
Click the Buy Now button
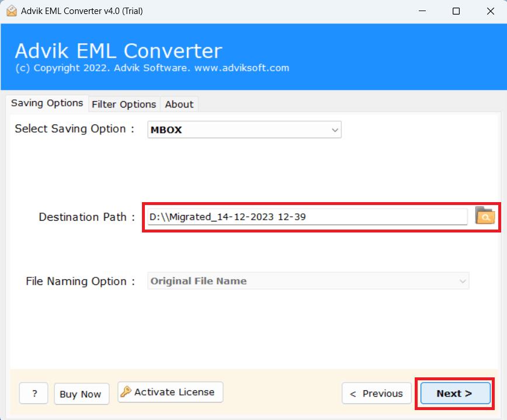(82, 394)
